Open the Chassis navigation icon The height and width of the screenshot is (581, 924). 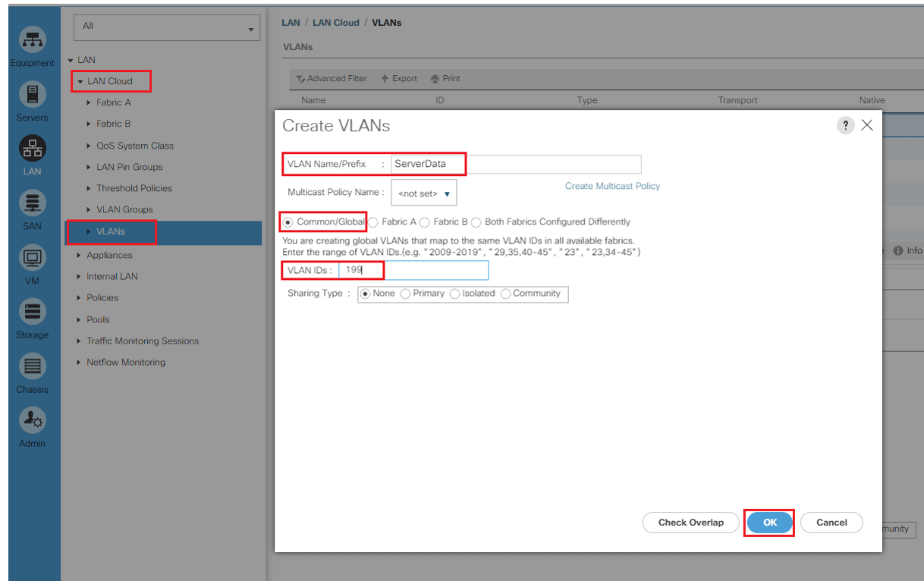click(32, 367)
